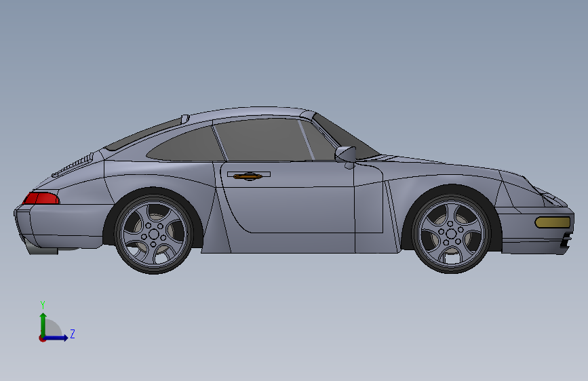The height and width of the screenshot is (381, 588).
Task: Click the green Y axis arrow of the triad
Action: pyautogui.click(x=43, y=324)
